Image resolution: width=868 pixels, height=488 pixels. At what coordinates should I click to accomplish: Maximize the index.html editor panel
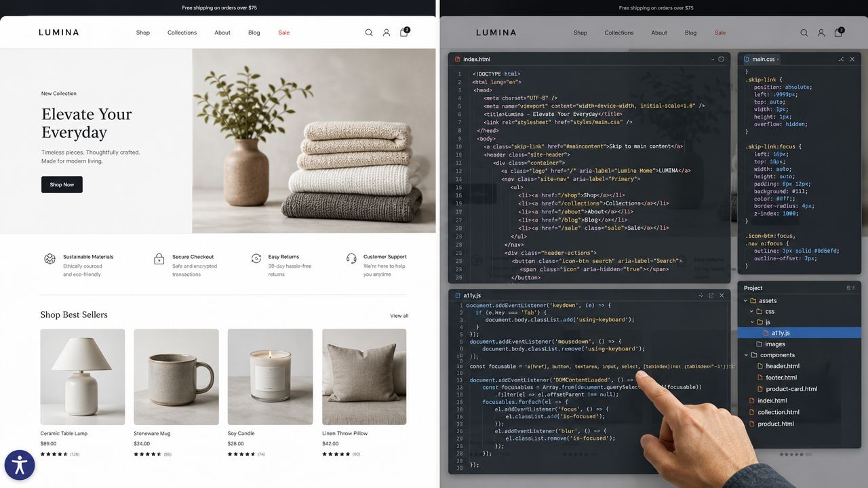point(721,59)
